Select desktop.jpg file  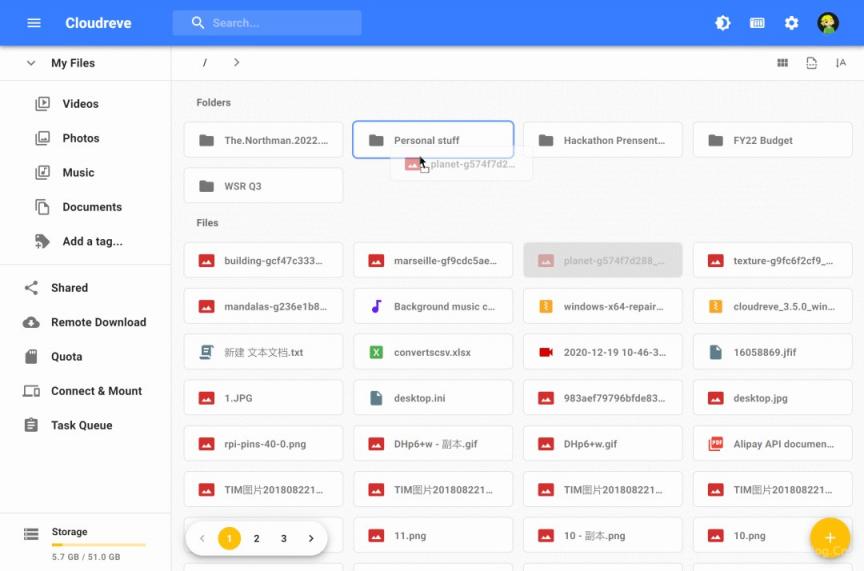click(773, 397)
